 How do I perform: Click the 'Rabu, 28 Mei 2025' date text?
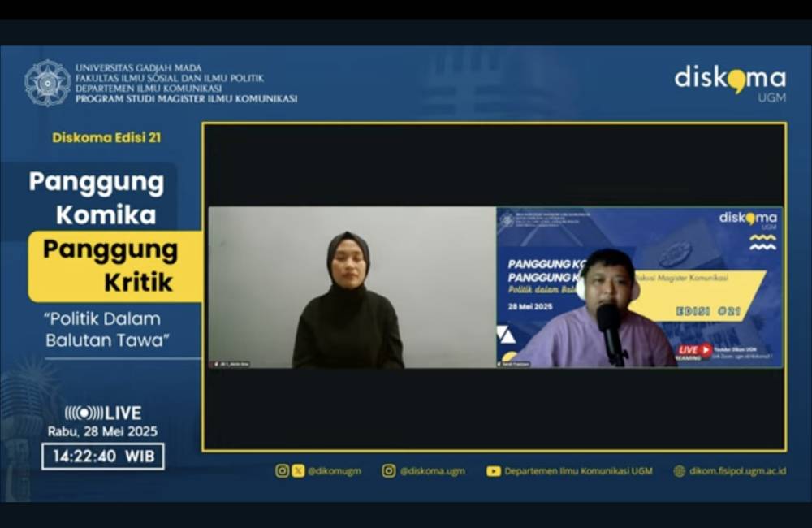[x=102, y=431]
